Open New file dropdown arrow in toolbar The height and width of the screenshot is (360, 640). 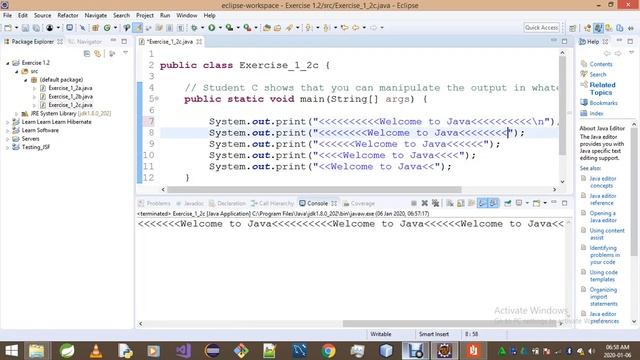pyautogui.click(x=16, y=28)
